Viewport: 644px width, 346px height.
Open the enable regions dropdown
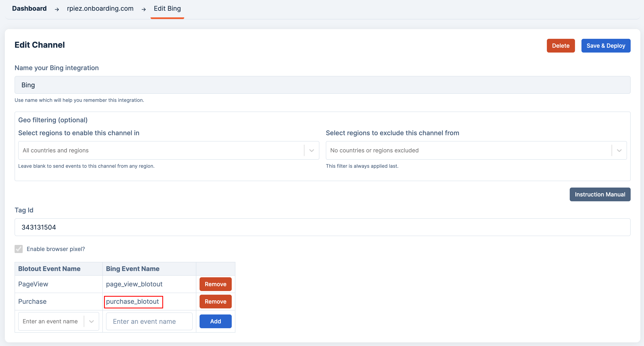[x=160, y=150]
